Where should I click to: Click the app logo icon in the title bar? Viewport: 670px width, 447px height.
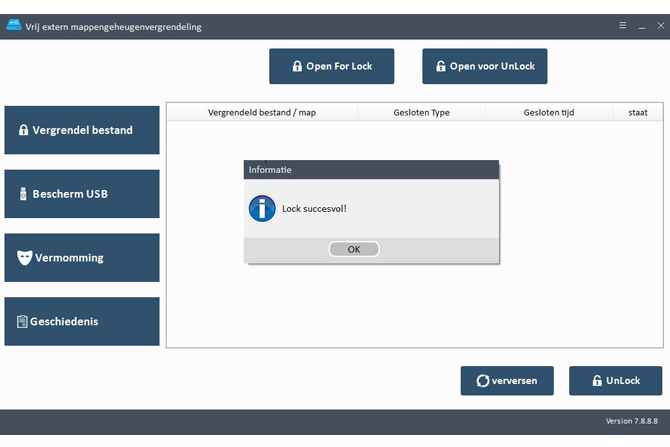click(x=14, y=26)
